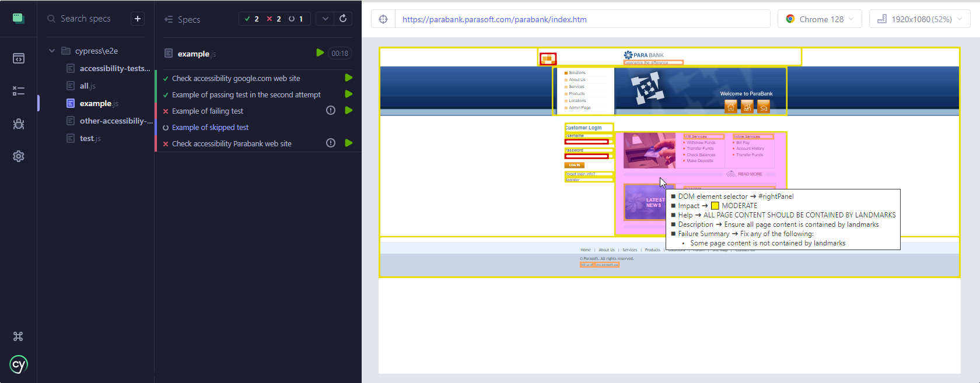Click Solutions in the ParaBank side menu
Viewport: 980px width, 383px height.
(x=577, y=73)
